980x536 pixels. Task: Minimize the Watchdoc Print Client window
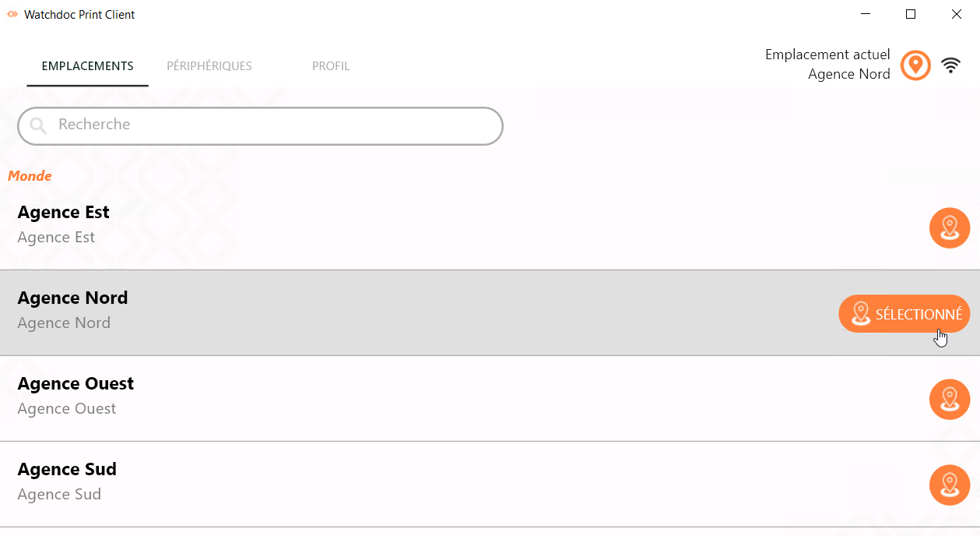click(865, 14)
